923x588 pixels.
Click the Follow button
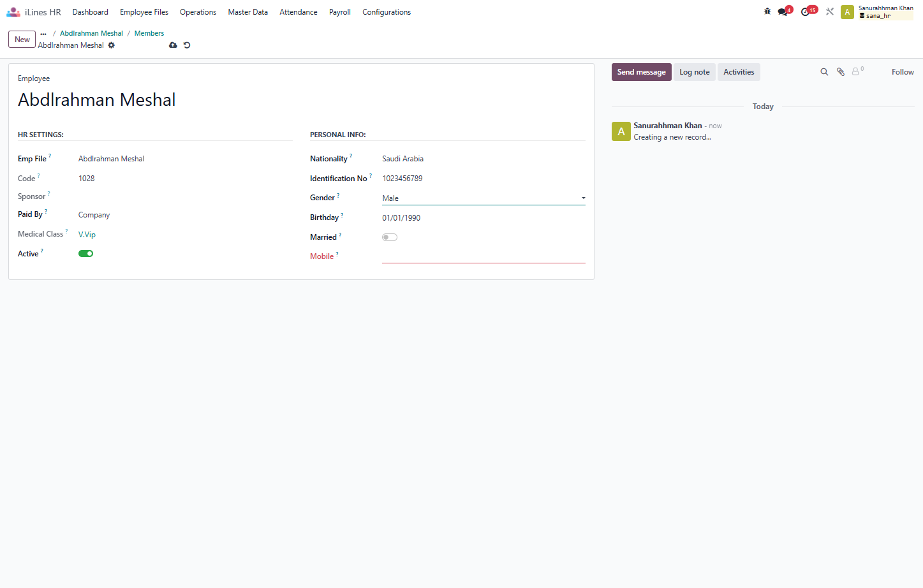coord(903,72)
